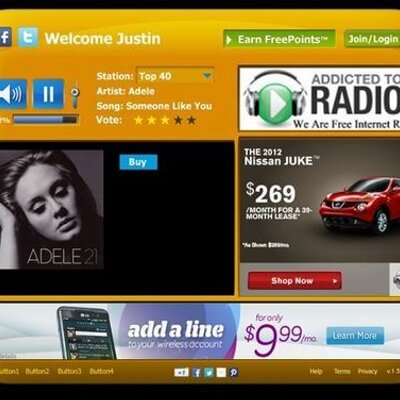Click the Join/Login button
This screenshot has height=400, width=400.
point(372,39)
